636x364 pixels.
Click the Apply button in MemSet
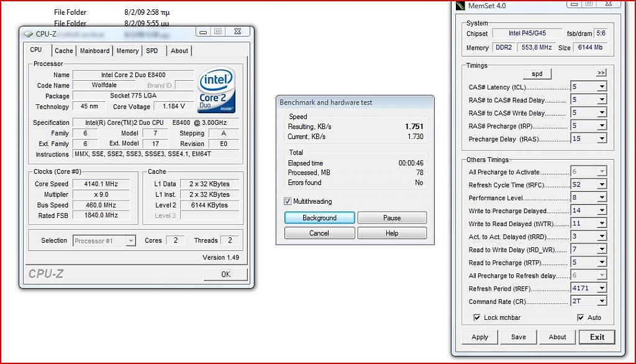tap(480, 337)
